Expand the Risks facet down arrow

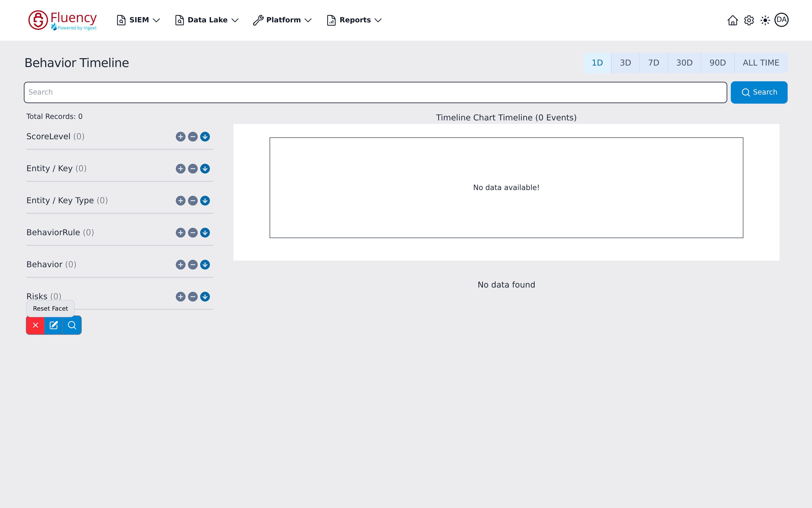pyautogui.click(x=205, y=297)
